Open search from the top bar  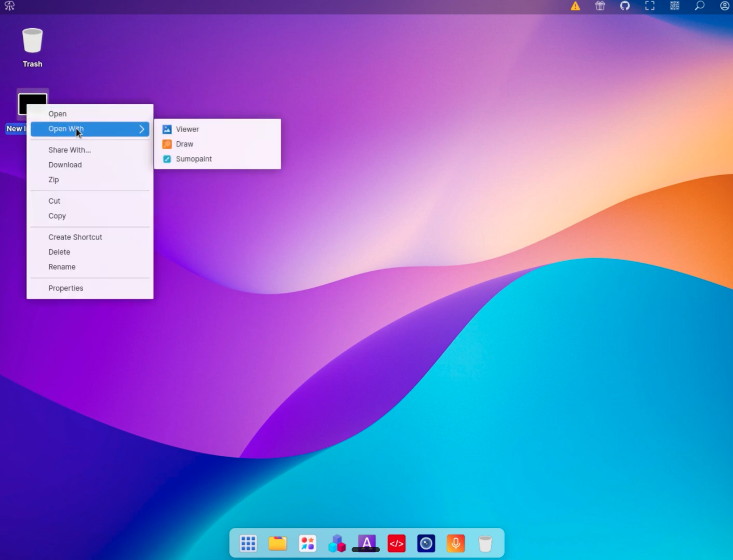pyautogui.click(x=699, y=6)
